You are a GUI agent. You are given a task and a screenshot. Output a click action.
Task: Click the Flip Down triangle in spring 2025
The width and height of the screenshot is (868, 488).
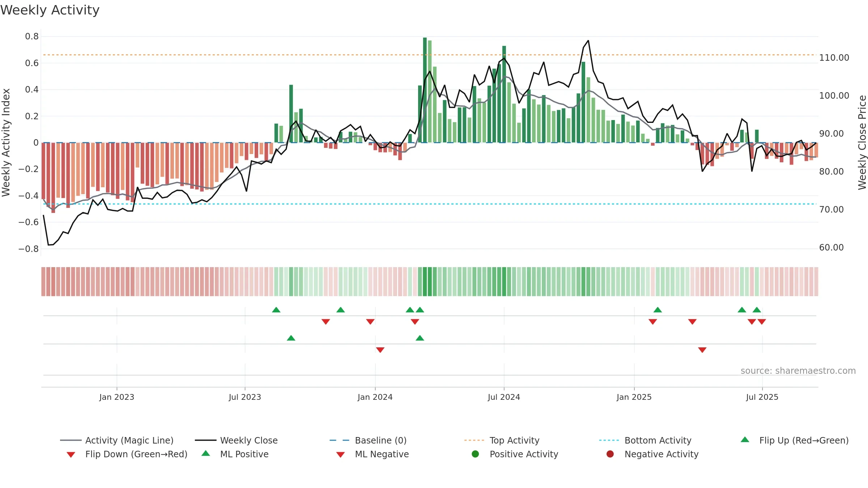pos(692,321)
